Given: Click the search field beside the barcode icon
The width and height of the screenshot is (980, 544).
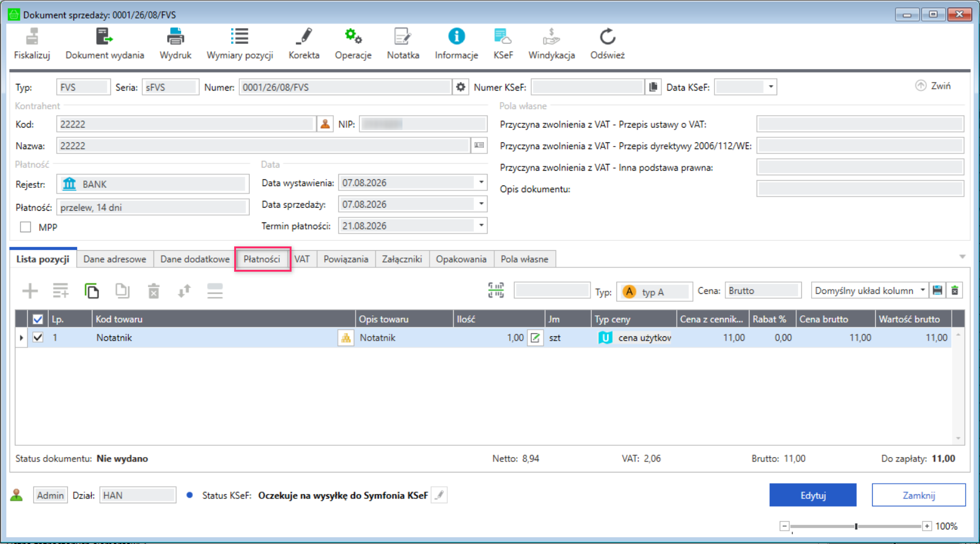Looking at the screenshot, I should point(552,291).
